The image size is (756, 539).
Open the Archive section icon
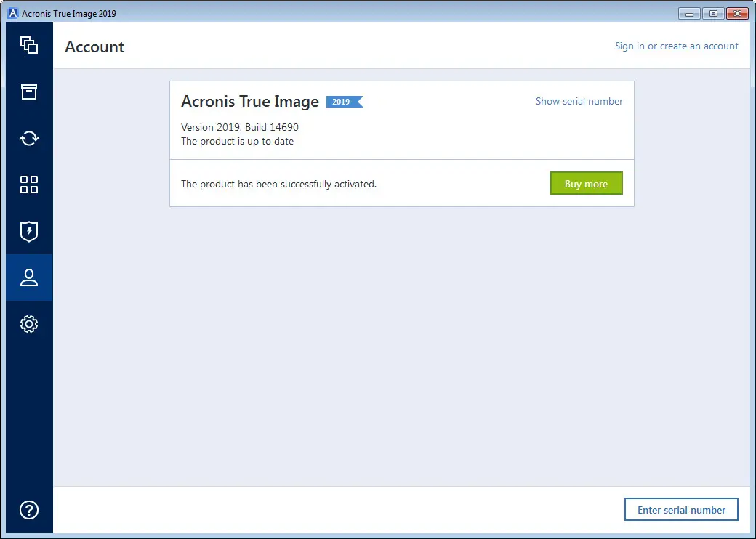(x=29, y=92)
